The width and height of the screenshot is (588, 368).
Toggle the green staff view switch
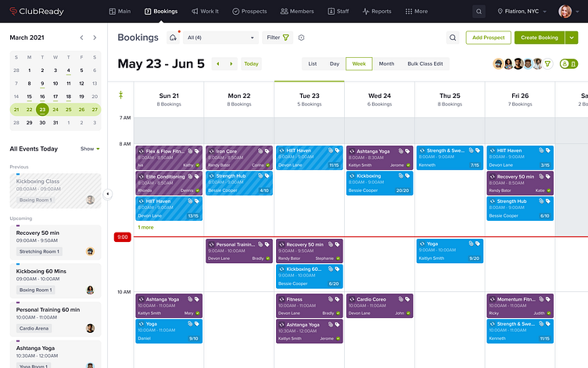coord(568,63)
